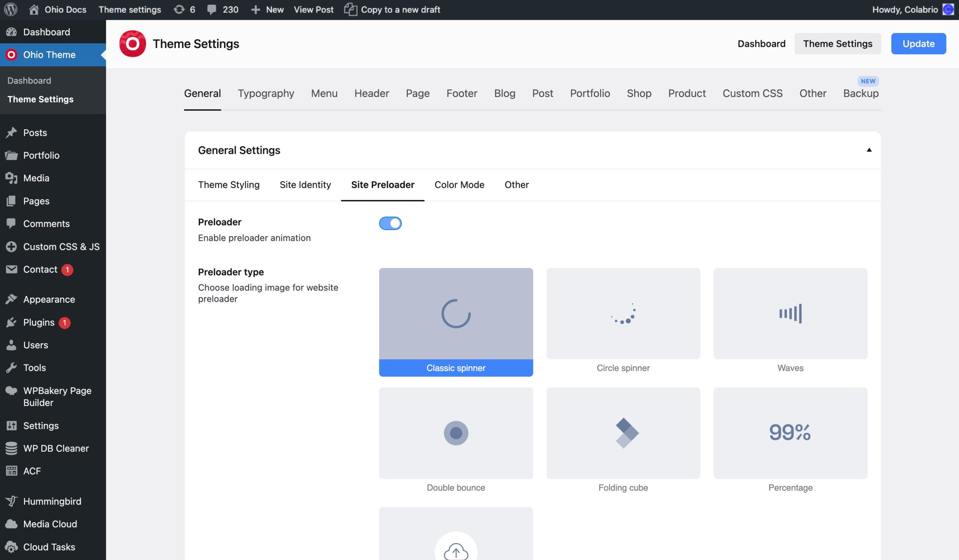Viewport: 959px width, 560px height.
Task: Click the Dashboard gauge icon in sidebar
Action: click(11, 32)
